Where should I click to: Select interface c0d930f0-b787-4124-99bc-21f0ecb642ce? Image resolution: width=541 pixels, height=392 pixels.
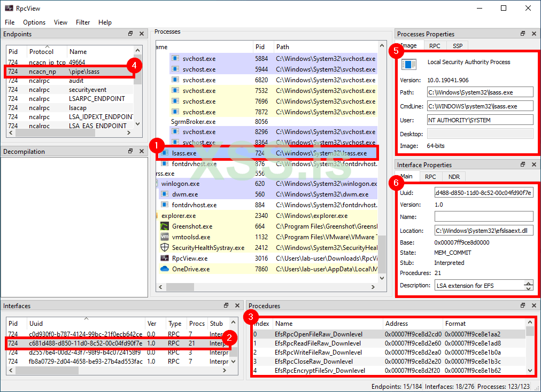coord(118,334)
